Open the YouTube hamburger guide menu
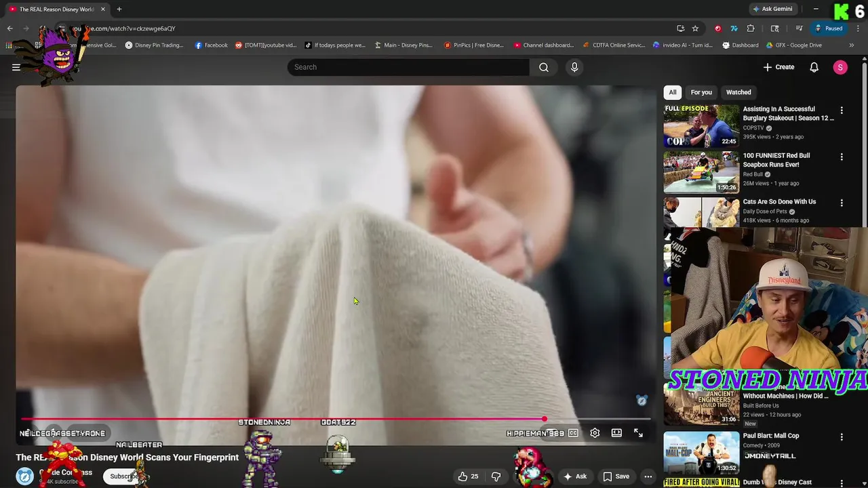Image resolution: width=868 pixels, height=488 pixels. 16,67
